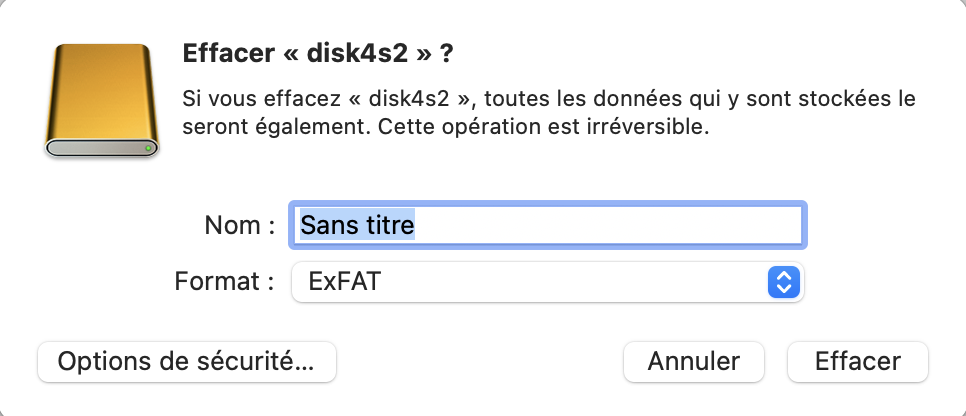Click the irreversible operation warning text
The width and height of the screenshot is (966, 416).
pyautogui.click(x=549, y=128)
